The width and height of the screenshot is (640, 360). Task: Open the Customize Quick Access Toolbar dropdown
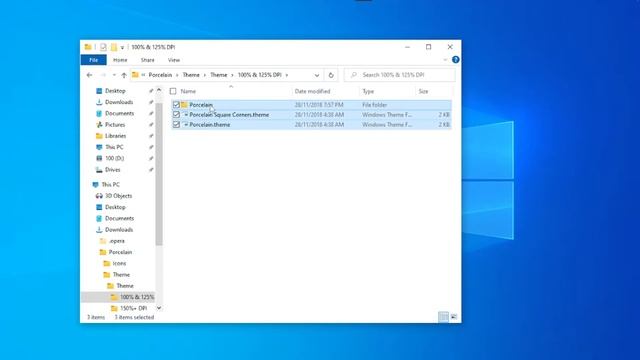(x=122, y=47)
